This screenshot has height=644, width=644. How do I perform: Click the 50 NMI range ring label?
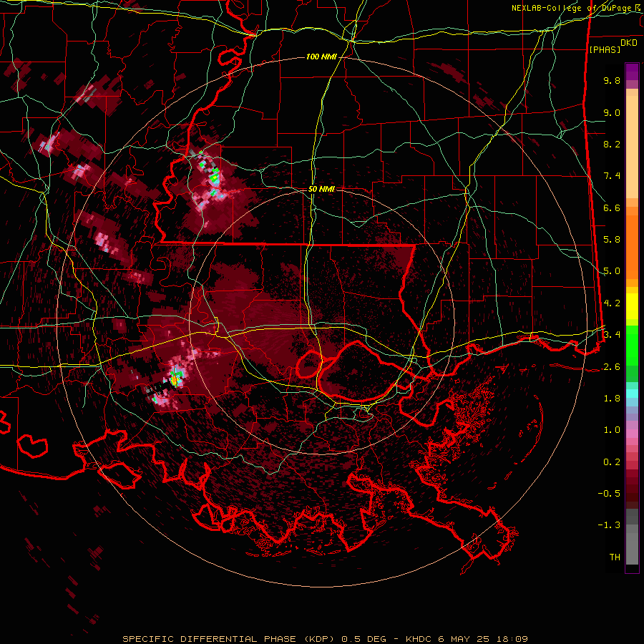tap(321, 189)
